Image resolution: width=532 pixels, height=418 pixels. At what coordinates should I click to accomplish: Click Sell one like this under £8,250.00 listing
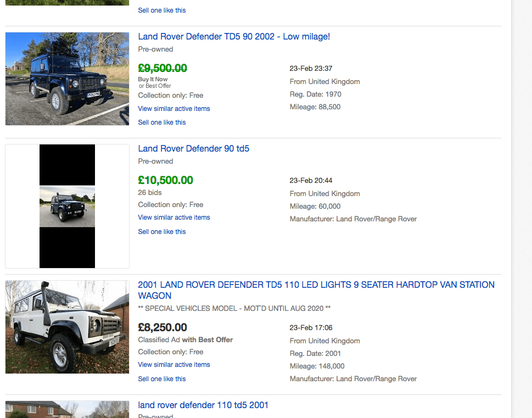(162, 379)
